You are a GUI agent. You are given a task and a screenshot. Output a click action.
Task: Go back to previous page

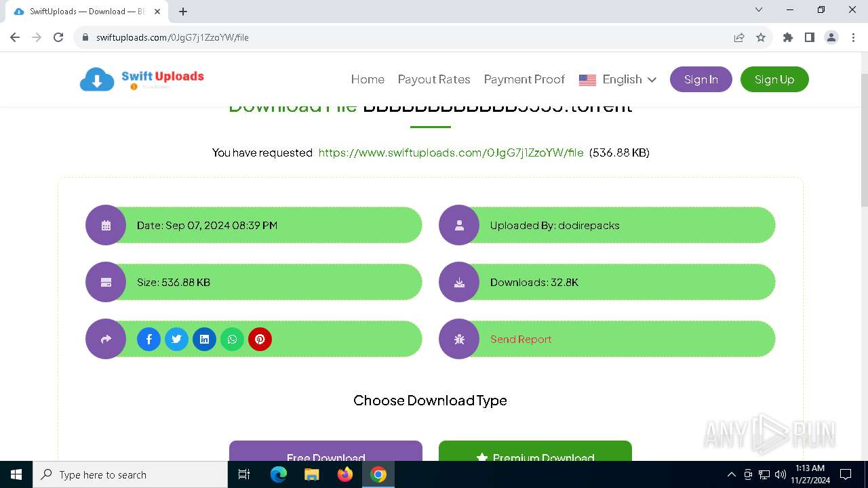tap(15, 37)
